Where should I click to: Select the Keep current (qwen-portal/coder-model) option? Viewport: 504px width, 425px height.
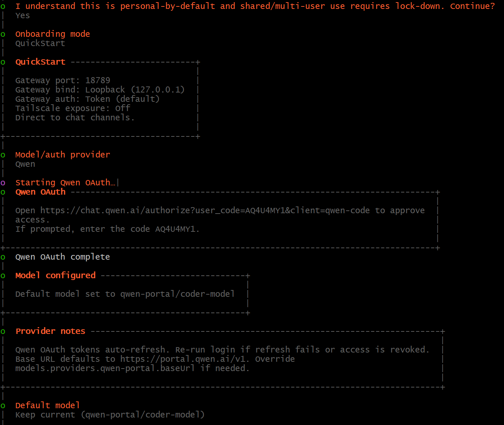pos(110,415)
